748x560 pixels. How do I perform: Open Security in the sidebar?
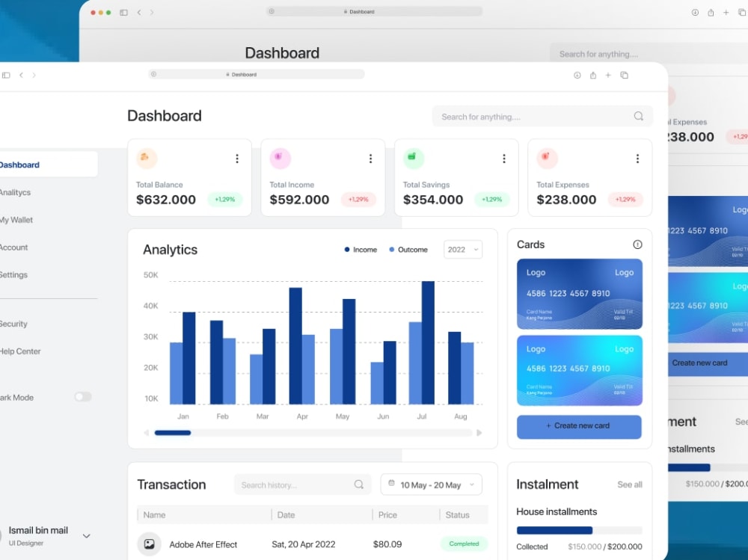click(13, 324)
